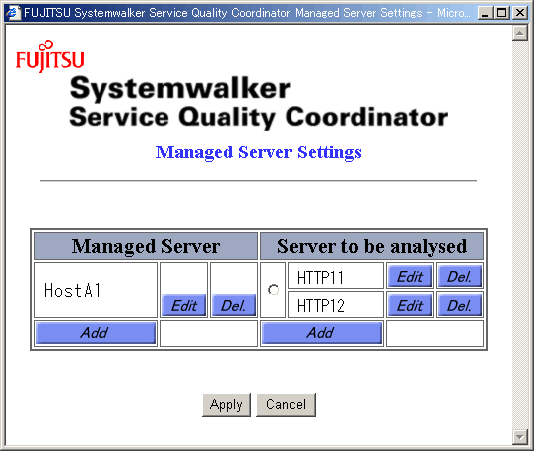Add a new Server to be analysed
Viewport: 534px width, 451px height.
click(x=322, y=333)
